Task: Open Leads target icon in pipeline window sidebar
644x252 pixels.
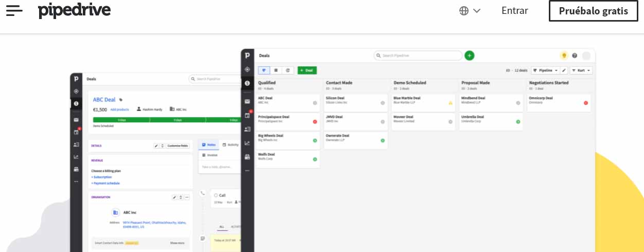Action: (247, 69)
